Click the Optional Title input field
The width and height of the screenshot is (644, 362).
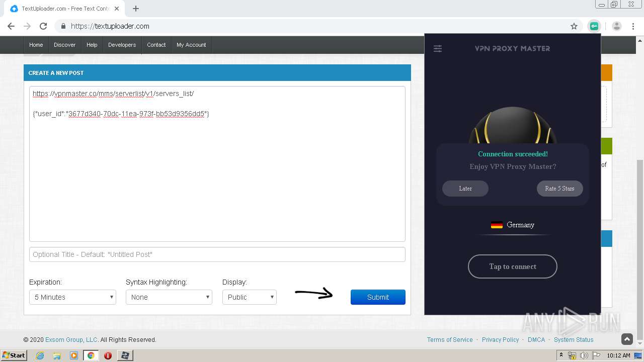(217, 254)
